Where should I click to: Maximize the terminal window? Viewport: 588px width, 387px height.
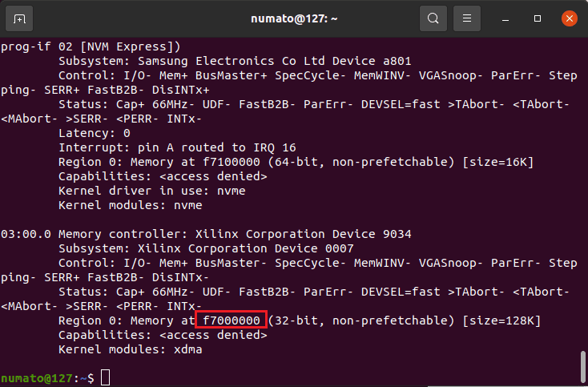pos(538,18)
